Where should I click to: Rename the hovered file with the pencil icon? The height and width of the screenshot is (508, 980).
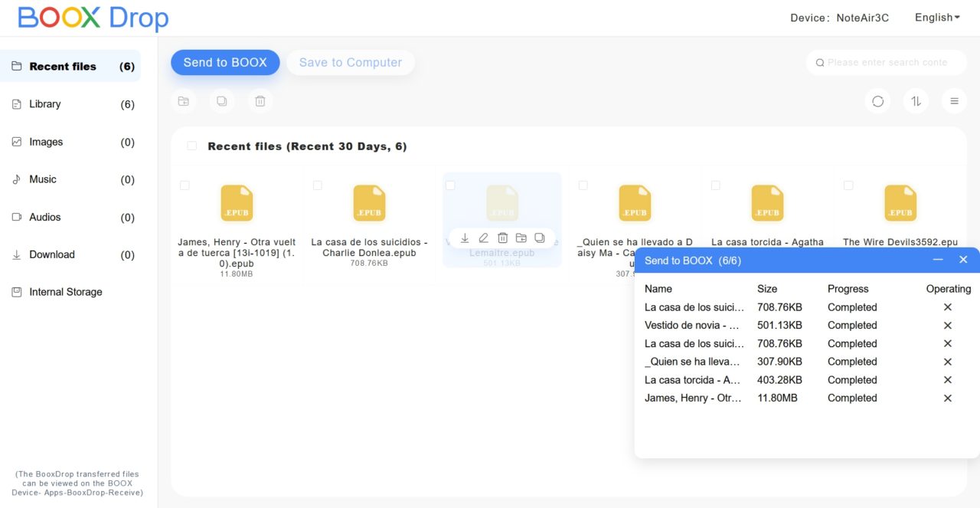[483, 238]
